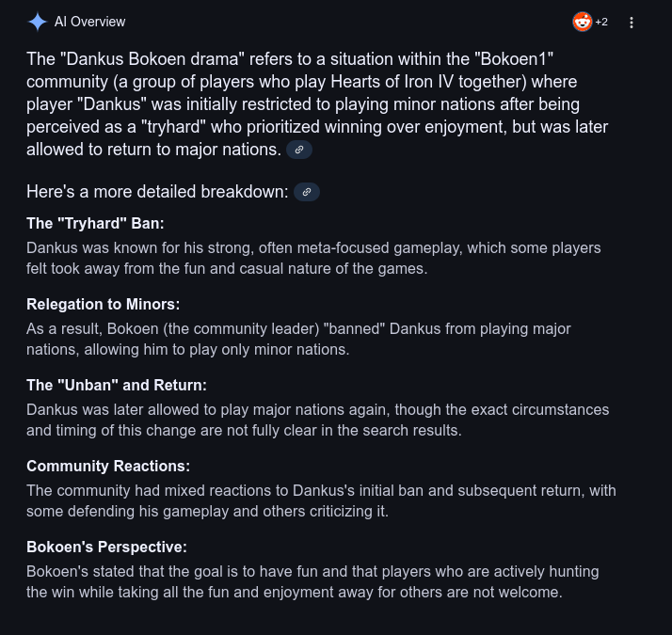Select the 'The "Unban" and Return:' heading
Image resolution: width=672 pixels, height=635 pixels.
117,385
